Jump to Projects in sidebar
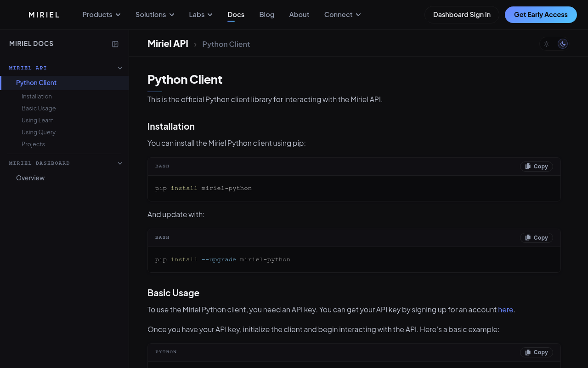The width and height of the screenshot is (588, 368). pos(33,144)
